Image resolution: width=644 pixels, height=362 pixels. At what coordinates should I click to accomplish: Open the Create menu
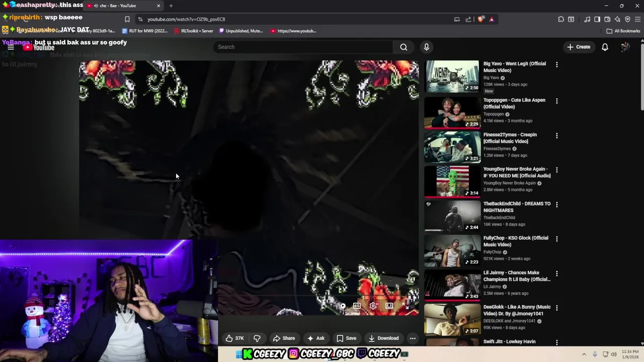579,47
